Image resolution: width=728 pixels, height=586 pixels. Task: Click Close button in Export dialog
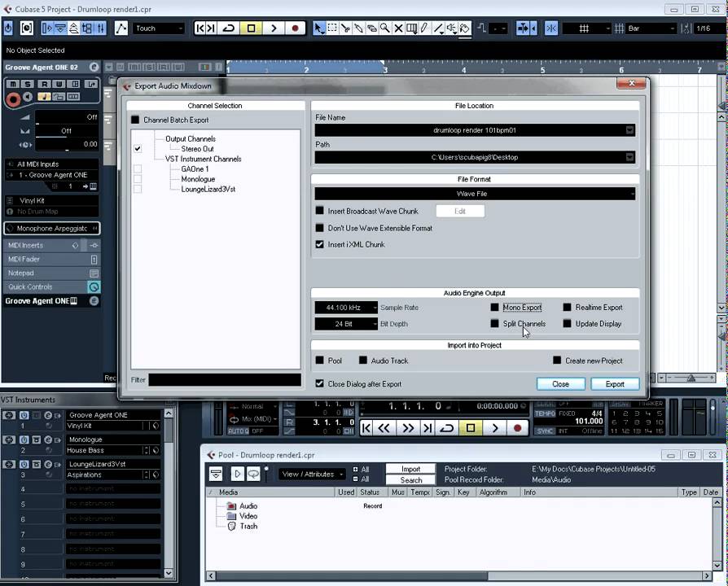click(560, 384)
